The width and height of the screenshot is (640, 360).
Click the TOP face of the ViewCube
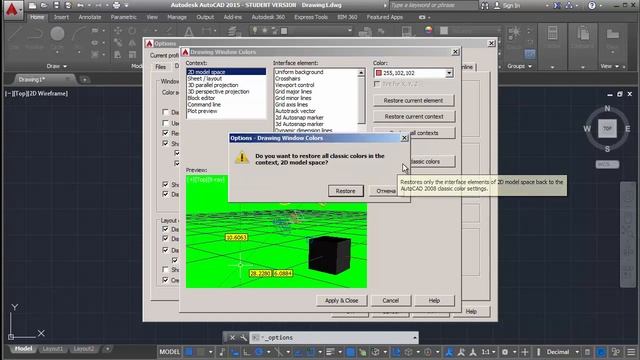(x=607, y=129)
